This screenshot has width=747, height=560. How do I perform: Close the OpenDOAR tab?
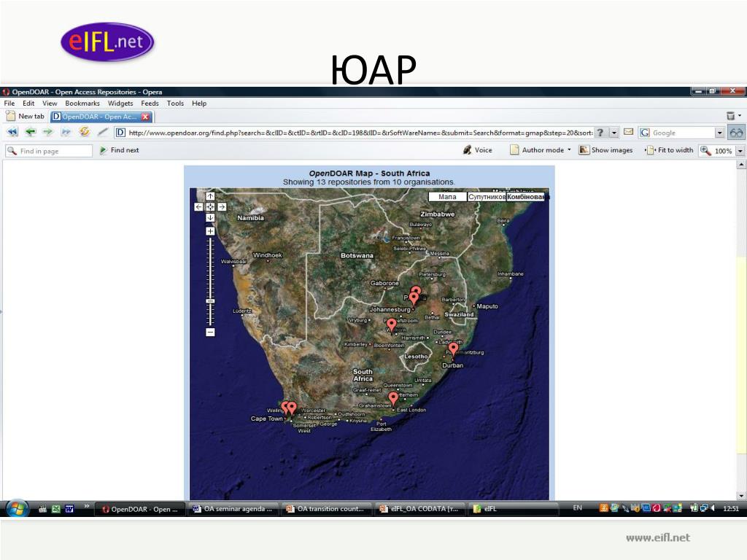point(145,117)
